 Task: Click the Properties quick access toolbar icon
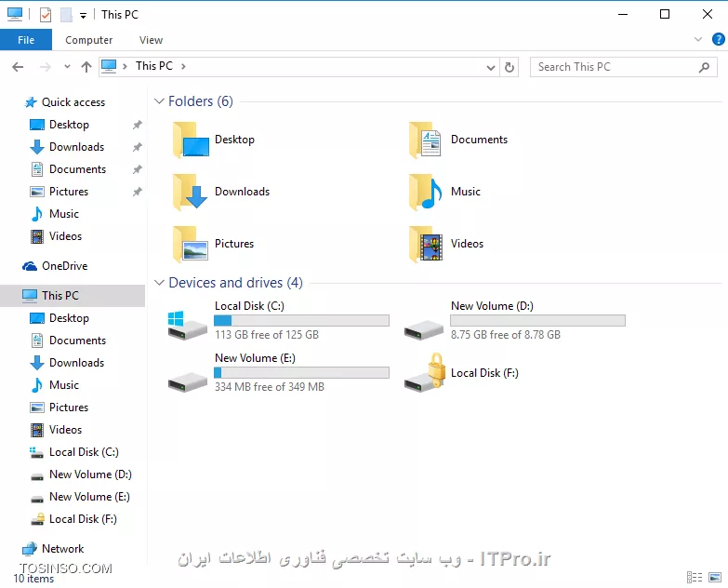coord(45,15)
